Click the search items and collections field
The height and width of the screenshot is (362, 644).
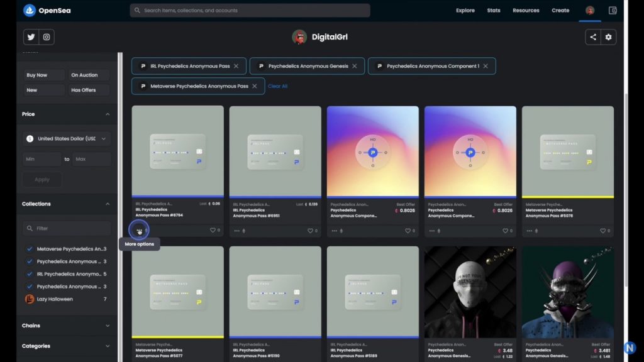[x=250, y=10]
